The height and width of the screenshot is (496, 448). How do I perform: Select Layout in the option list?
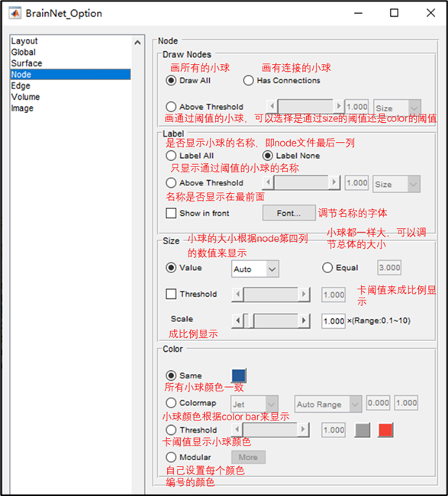tap(70, 41)
